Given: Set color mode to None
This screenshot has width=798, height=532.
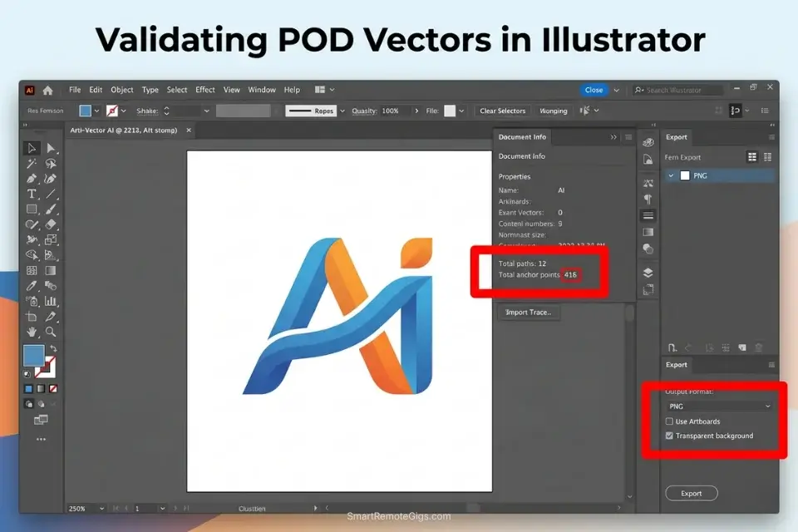Looking at the screenshot, I should [53, 389].
